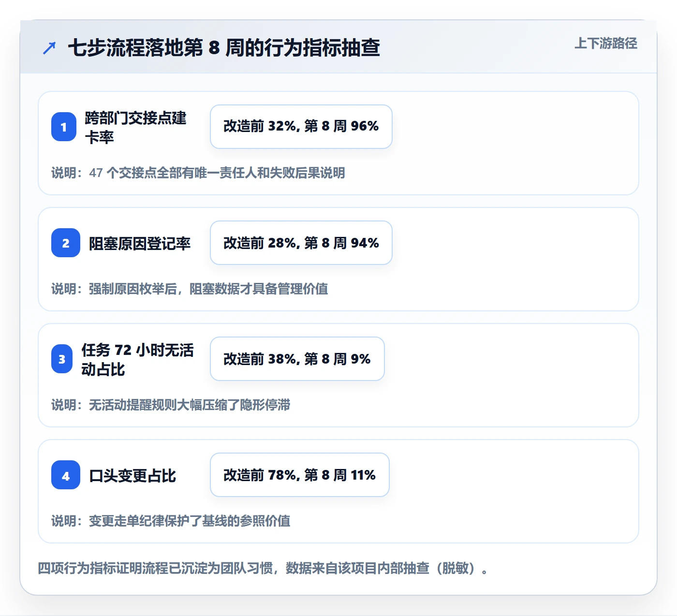This screenshot has height=616, width=677.
Task: Click the footer sentence starting 四项行为指标证明
Action: point(264,568)
